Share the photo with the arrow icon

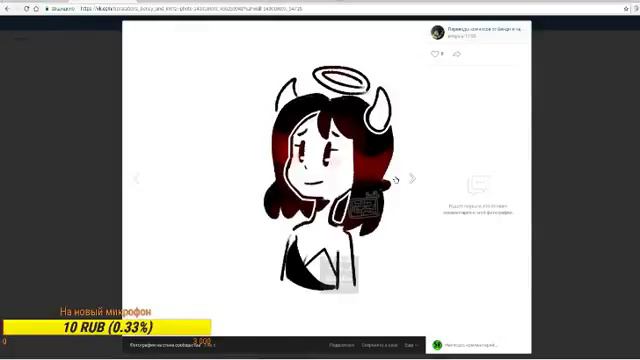pyautogui.click(x=457, y=54)
